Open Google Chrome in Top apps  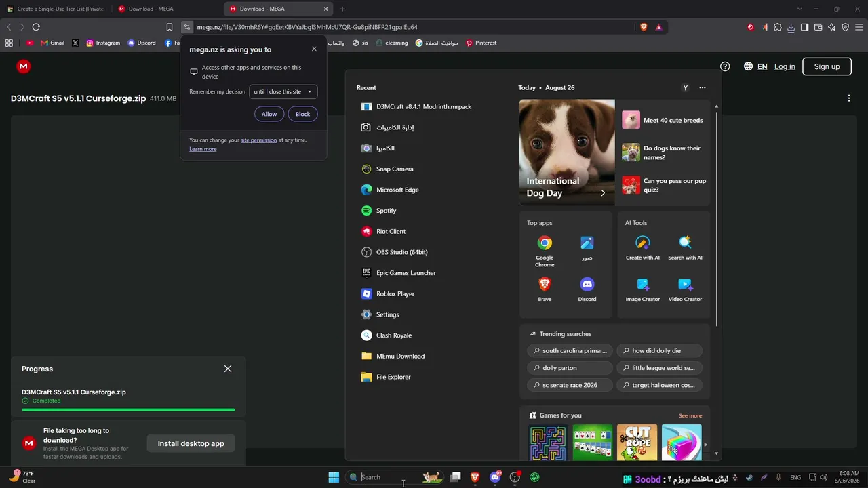[x=545, y=251]
